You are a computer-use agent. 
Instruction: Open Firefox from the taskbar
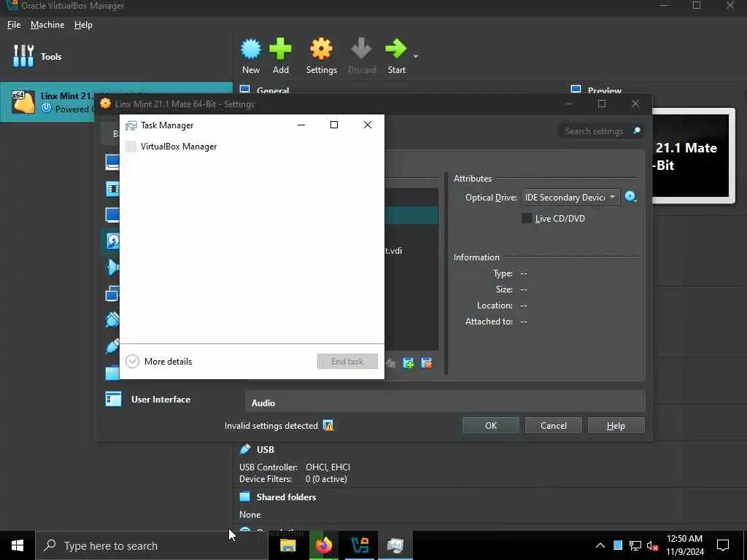pos(323,545)
